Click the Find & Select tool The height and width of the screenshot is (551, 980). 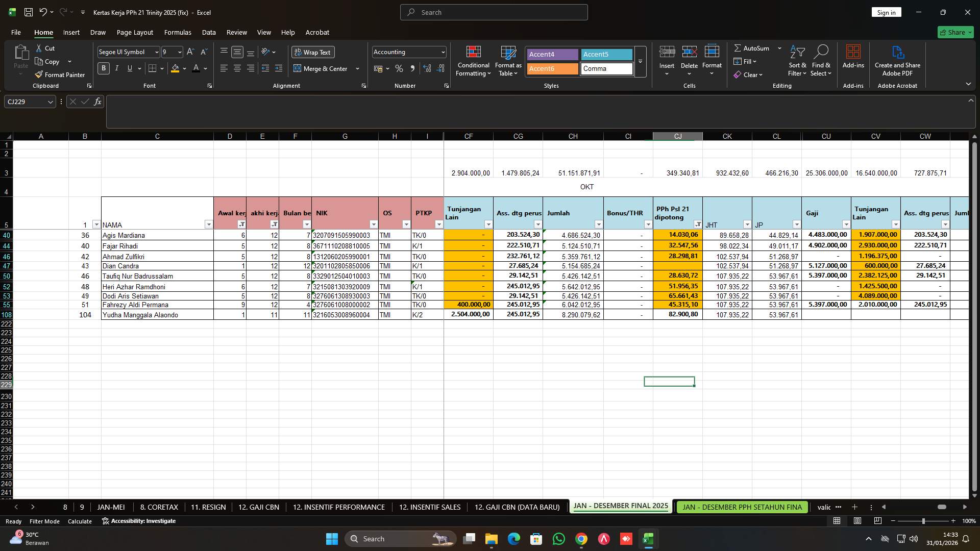pos(821,61)
